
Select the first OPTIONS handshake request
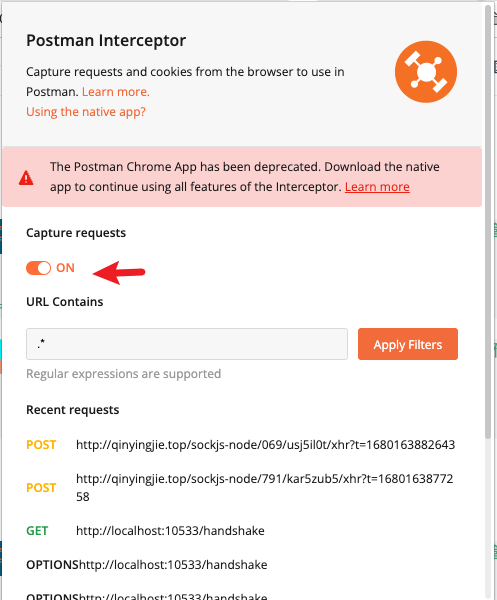tap(147, 565)
